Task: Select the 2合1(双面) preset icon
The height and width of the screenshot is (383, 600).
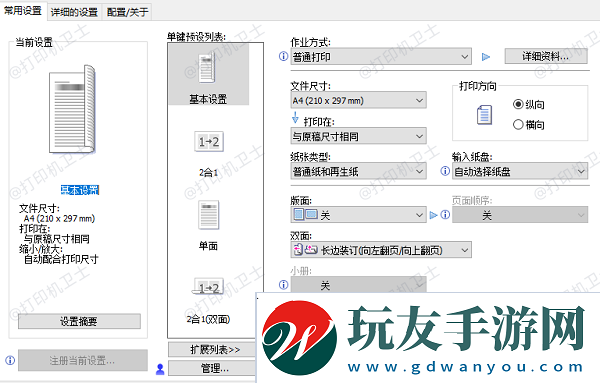Action: (x=209, y=287)
